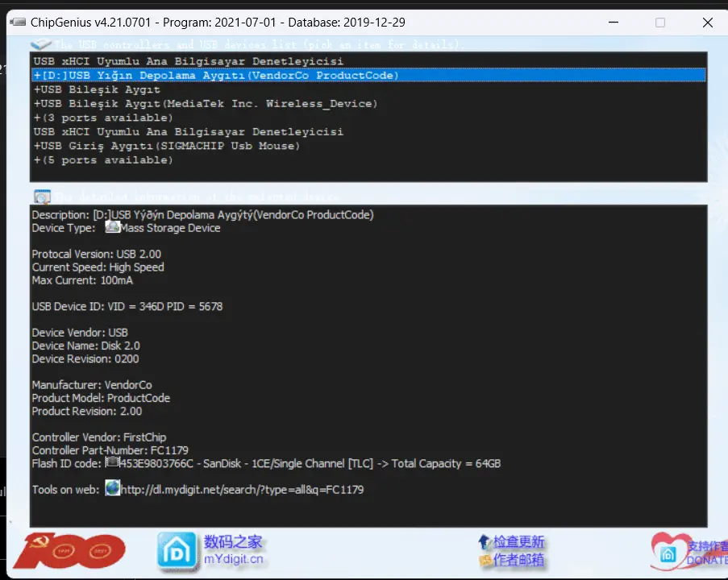Click the red 100 anniversary banner

(69, 551)
